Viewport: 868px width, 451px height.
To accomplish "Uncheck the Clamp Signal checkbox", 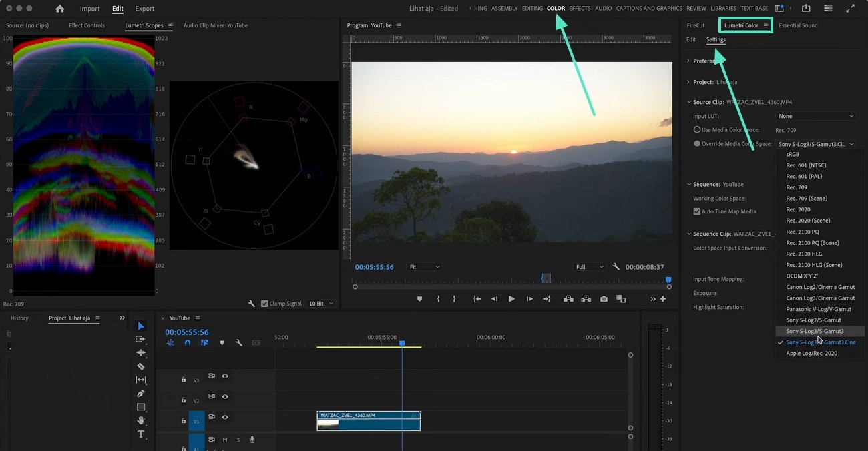I will click(x=264, y=304).
